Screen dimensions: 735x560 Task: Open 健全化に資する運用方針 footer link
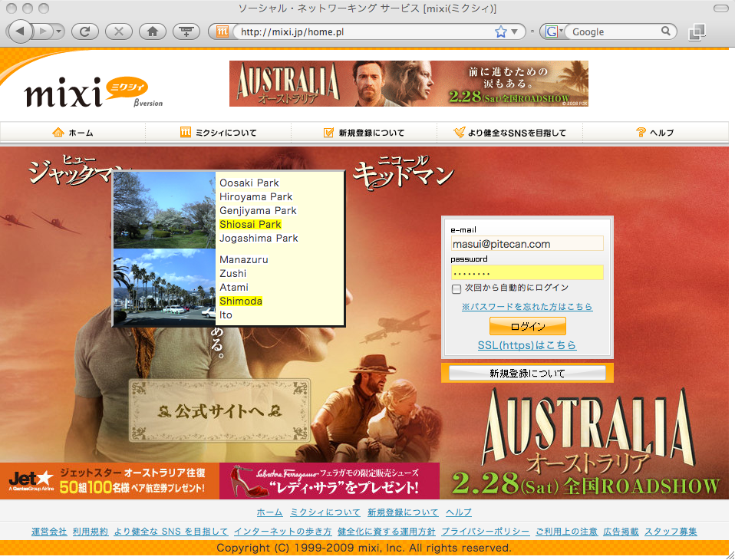click(x=386, y=532)
